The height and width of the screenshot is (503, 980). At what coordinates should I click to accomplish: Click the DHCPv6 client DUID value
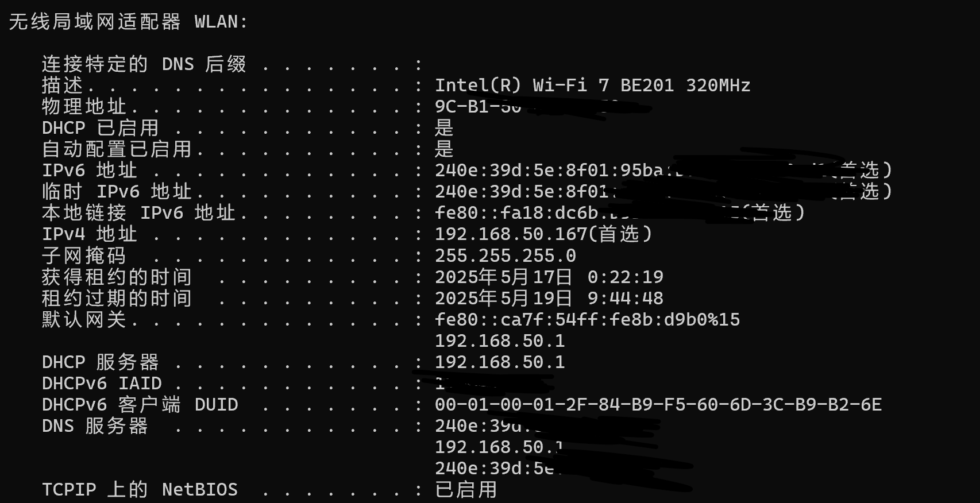tap(658, 405)
